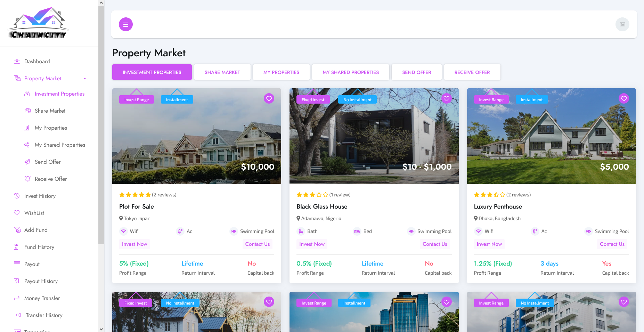Click the Property Market sidebar icon
This screenshot has height=332, width=644.
[17, 79]
